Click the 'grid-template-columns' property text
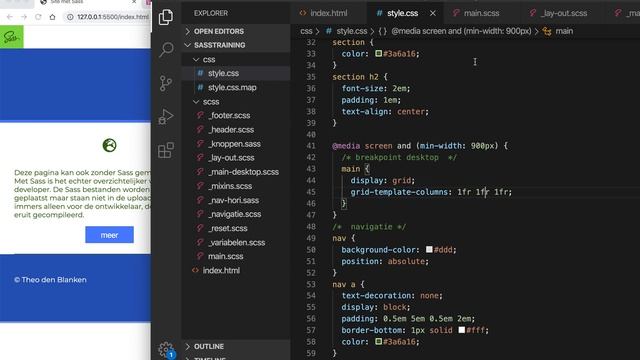The width and height of the screenshot is (640, 360). [399, 192]
